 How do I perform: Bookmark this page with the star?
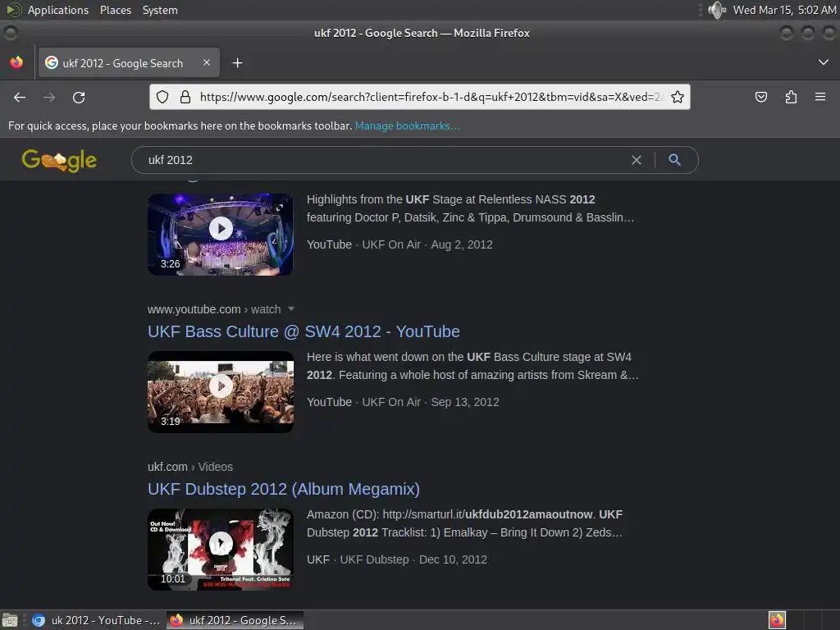[677, 97]
